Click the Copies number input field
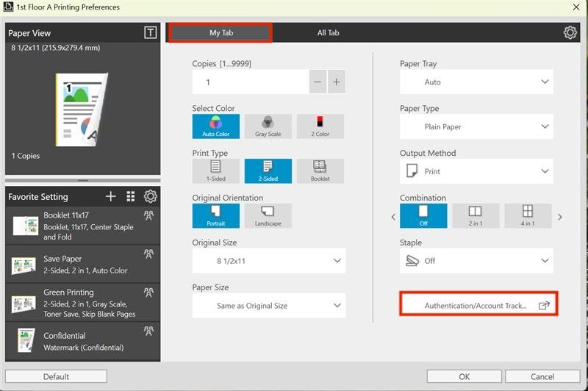 [251, 82]
